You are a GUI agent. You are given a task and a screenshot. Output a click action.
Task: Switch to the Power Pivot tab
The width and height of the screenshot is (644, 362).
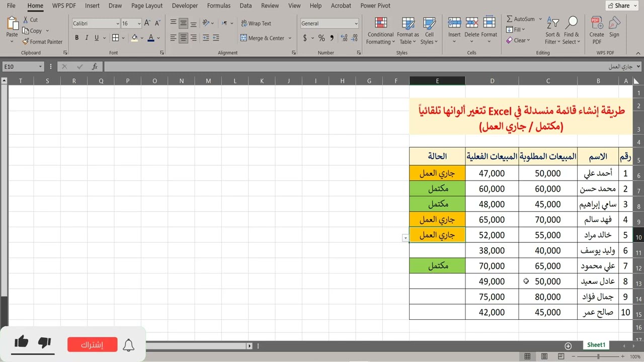[x=375, y=6]
